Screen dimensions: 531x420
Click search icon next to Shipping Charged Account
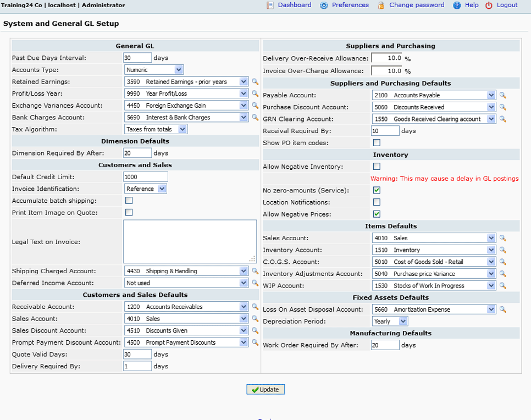coord(255,271)
